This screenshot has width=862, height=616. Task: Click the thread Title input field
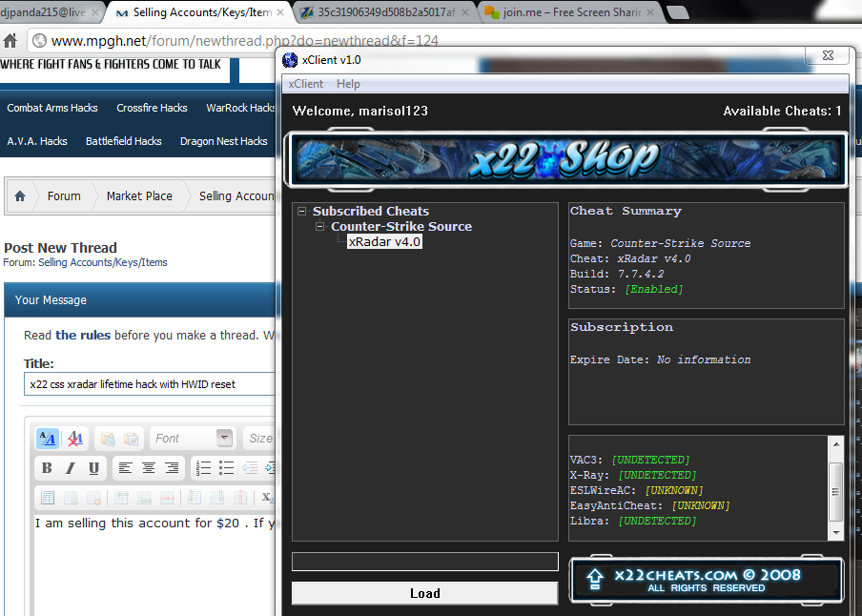[x=150, y=384]
